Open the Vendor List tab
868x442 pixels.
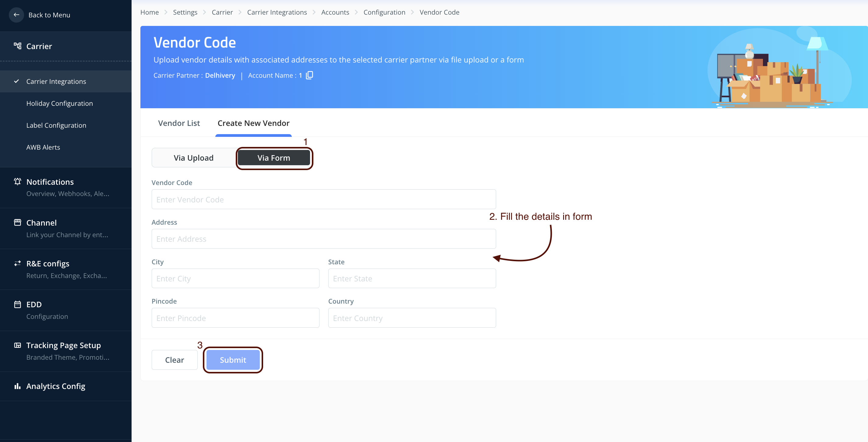pos(179,123)
